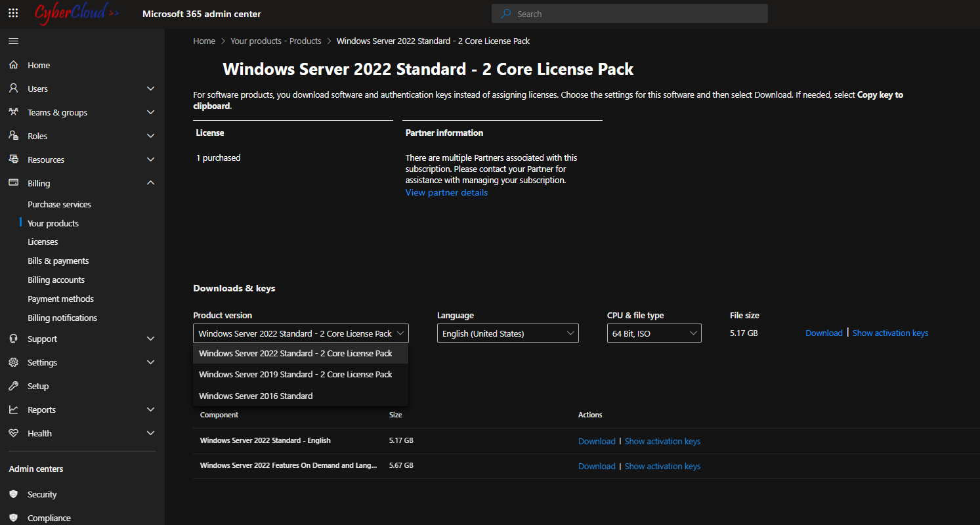
Task: Click the Users person icon
Action: [13, 89]
